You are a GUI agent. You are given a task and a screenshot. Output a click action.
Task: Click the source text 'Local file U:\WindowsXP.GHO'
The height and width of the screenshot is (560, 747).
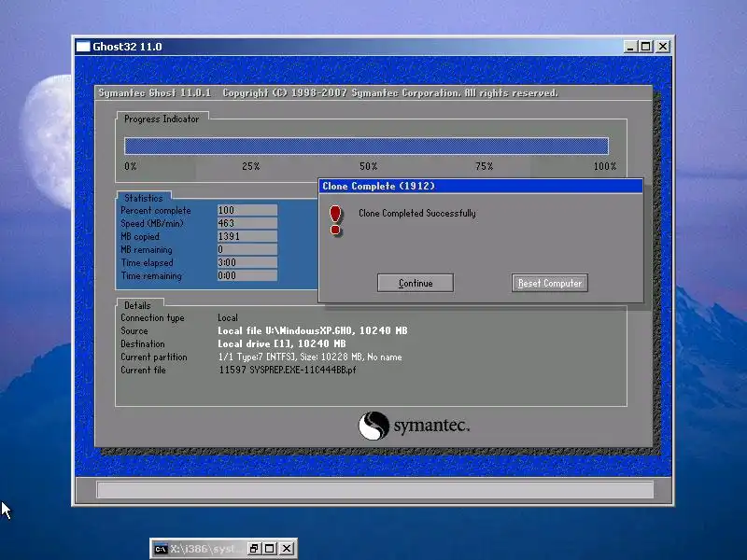(285, 330)
